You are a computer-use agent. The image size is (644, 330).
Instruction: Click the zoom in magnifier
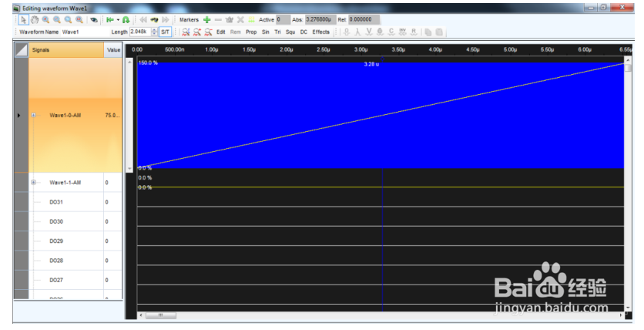45,20
